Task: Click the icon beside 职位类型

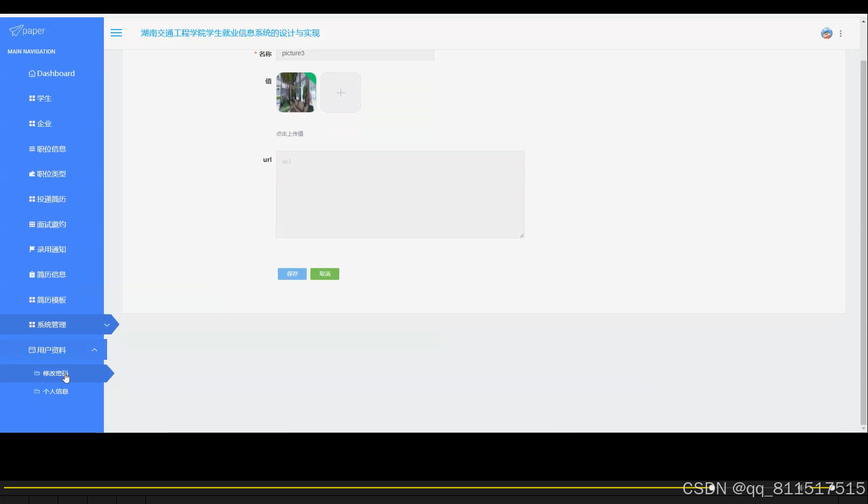Action: [x=32, y=174]
